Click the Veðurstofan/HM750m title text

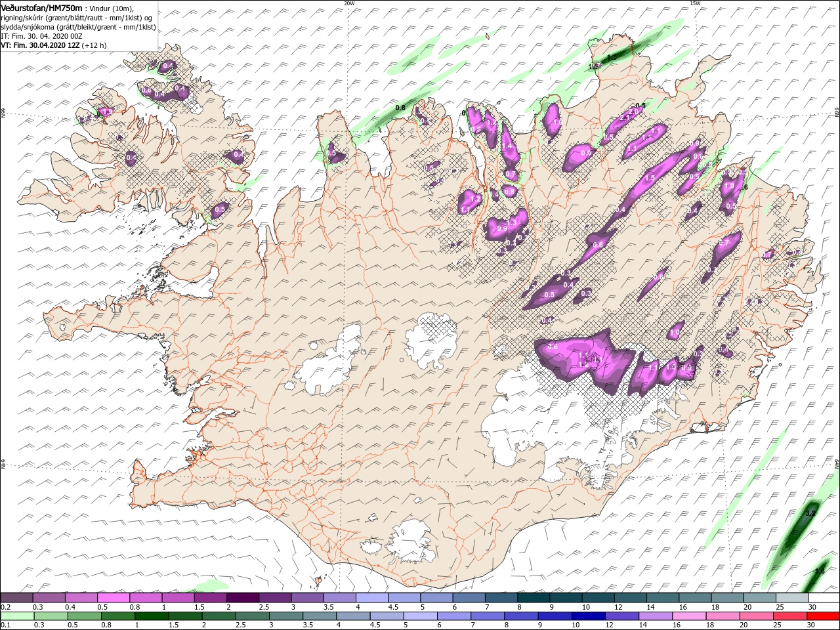42,7
